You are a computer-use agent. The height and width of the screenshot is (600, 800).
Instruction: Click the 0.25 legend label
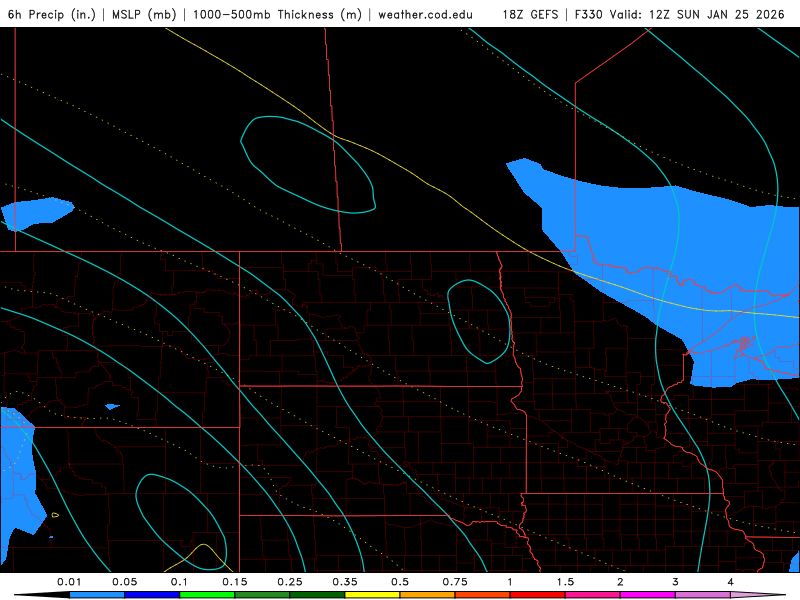click(290, 582)
